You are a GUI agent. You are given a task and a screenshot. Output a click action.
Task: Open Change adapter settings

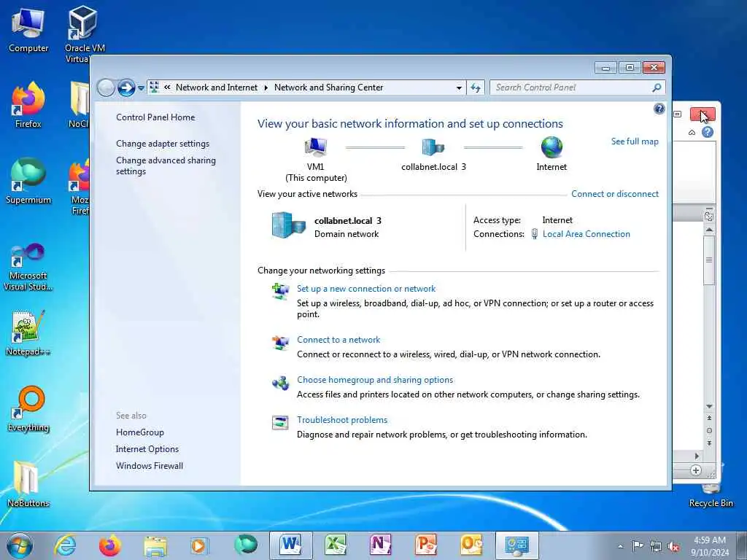pyautogui.click(x=163, y=144)
